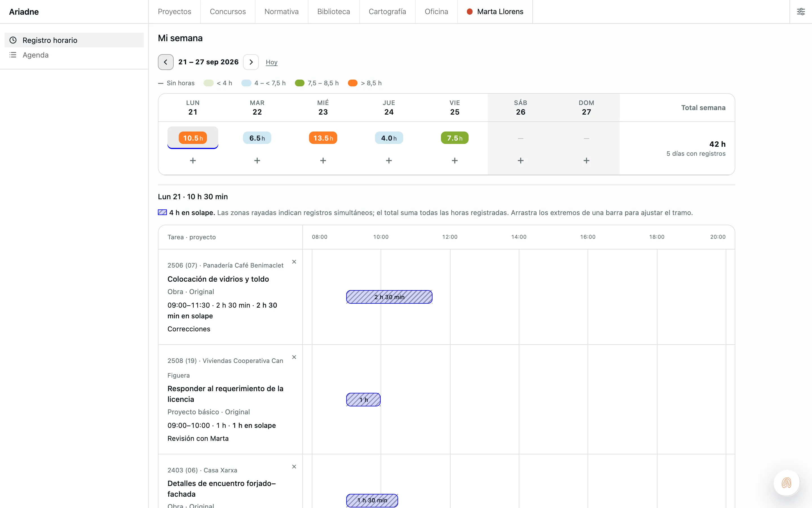
Task: Jump to today with Hoy link
Action: tap(272, 62)
